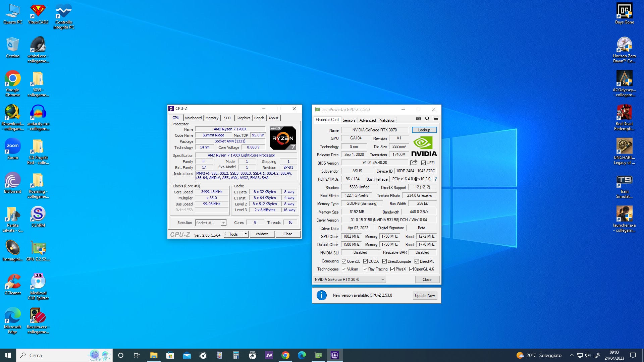Click Microsoft Store taskbar icon

170,355
